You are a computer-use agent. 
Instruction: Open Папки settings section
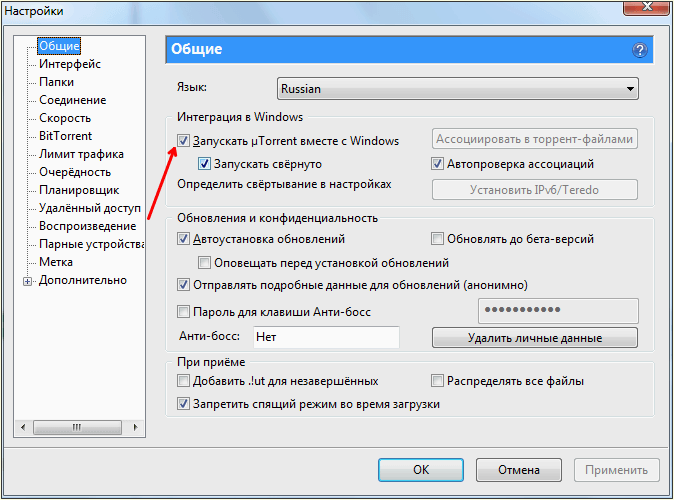(56, 82)
